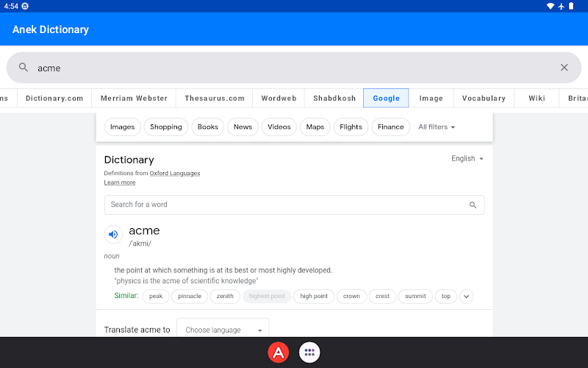This screenshot has width=588, height=368.
Task: Select the similar word crest
Action: tap(382, 297)
